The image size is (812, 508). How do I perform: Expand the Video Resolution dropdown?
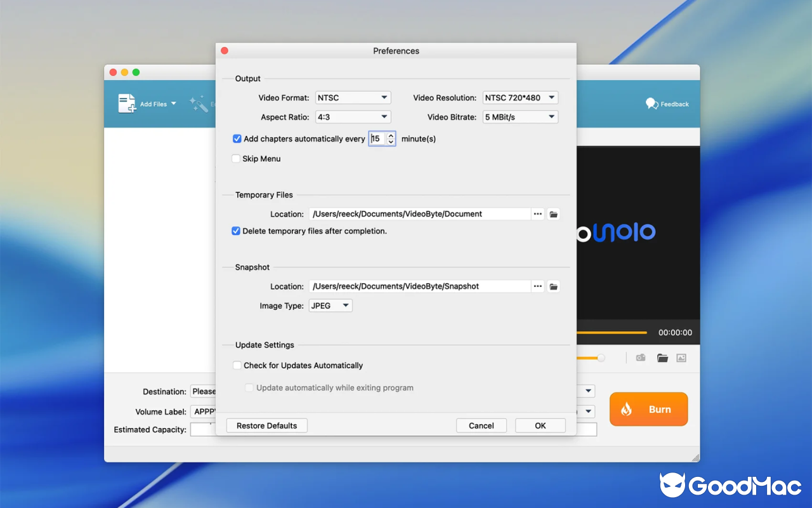(x=520, y=97)
